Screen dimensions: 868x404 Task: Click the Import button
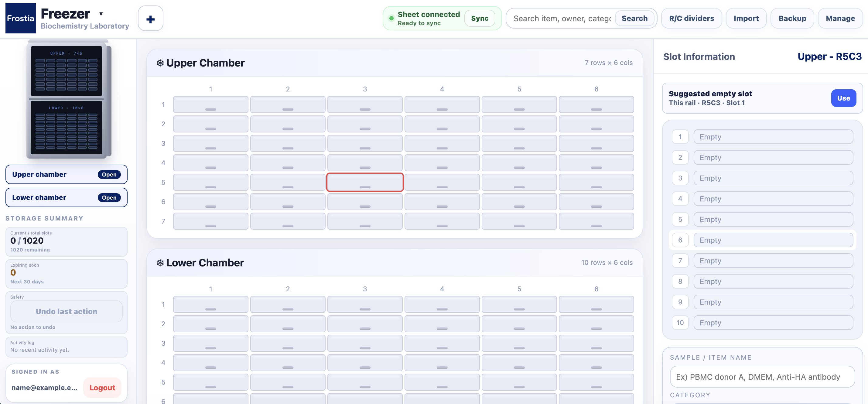[746, 19]
